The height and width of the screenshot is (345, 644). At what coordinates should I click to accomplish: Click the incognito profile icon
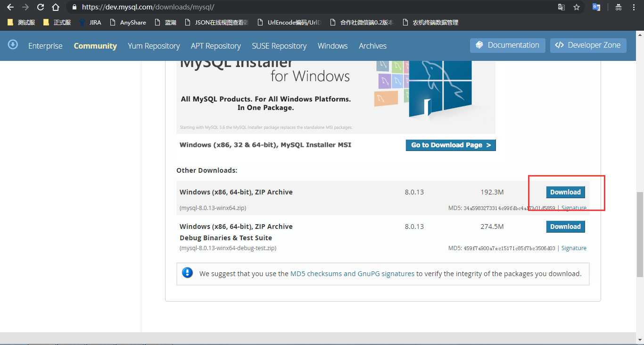coord(618,7)
